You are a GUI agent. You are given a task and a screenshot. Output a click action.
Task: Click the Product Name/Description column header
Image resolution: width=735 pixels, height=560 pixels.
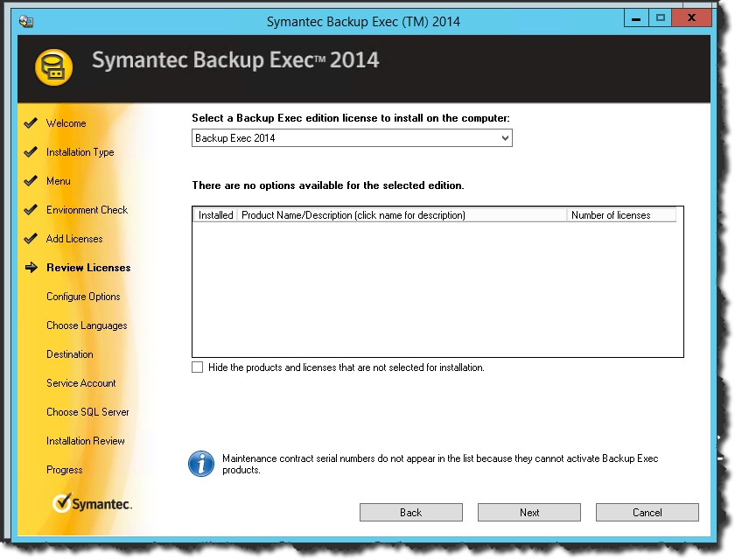click(402, 215)
